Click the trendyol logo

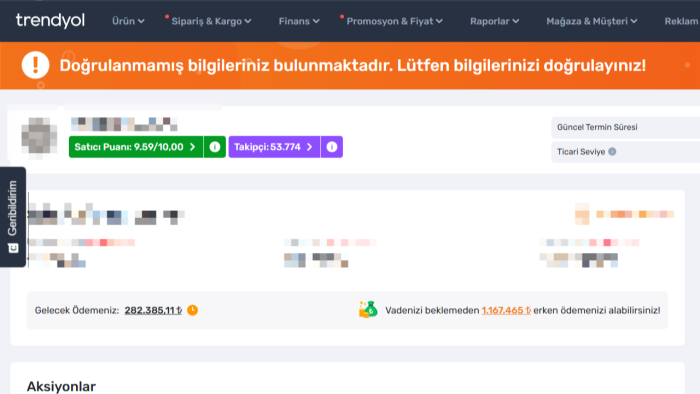click(x=50, y=21)
